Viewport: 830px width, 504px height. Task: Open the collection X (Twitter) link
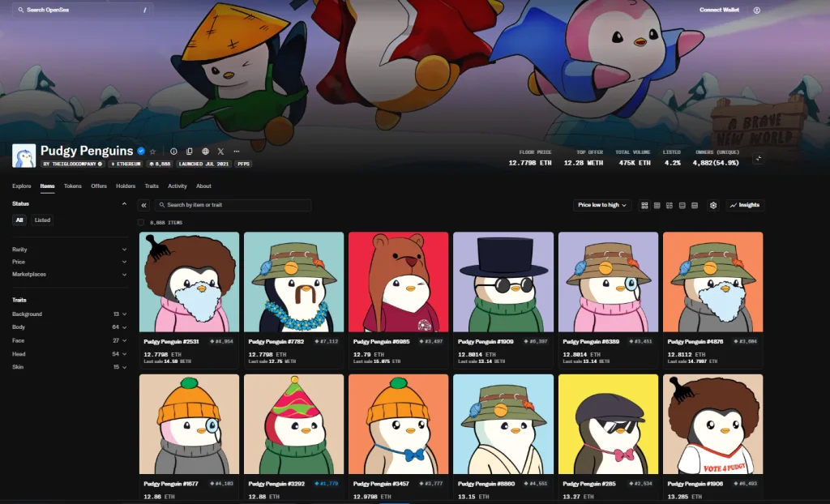[220, 152]
